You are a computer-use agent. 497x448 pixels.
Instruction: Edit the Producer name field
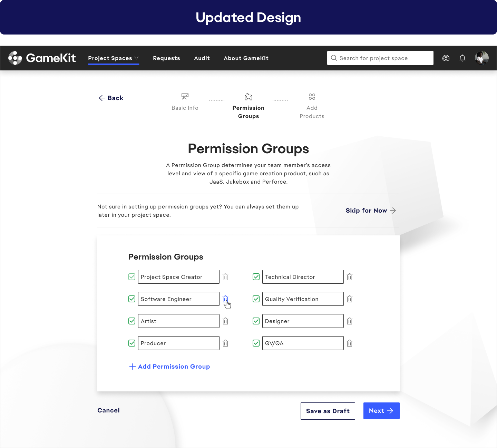[179, 343]
